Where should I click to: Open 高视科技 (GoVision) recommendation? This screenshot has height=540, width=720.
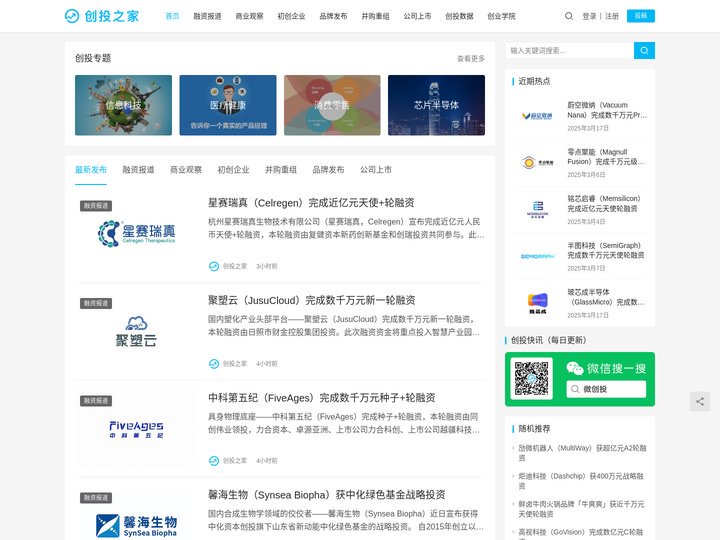[x=581, y=533]
